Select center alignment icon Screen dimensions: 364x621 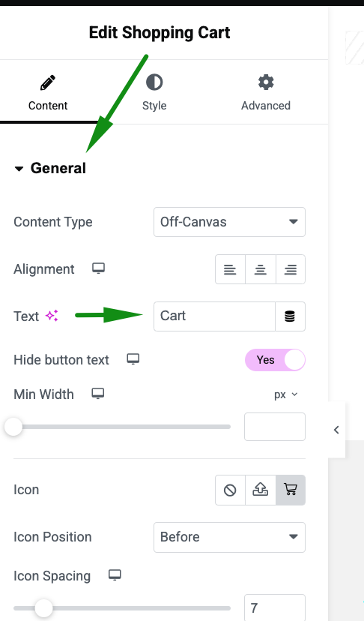(261, 269)
